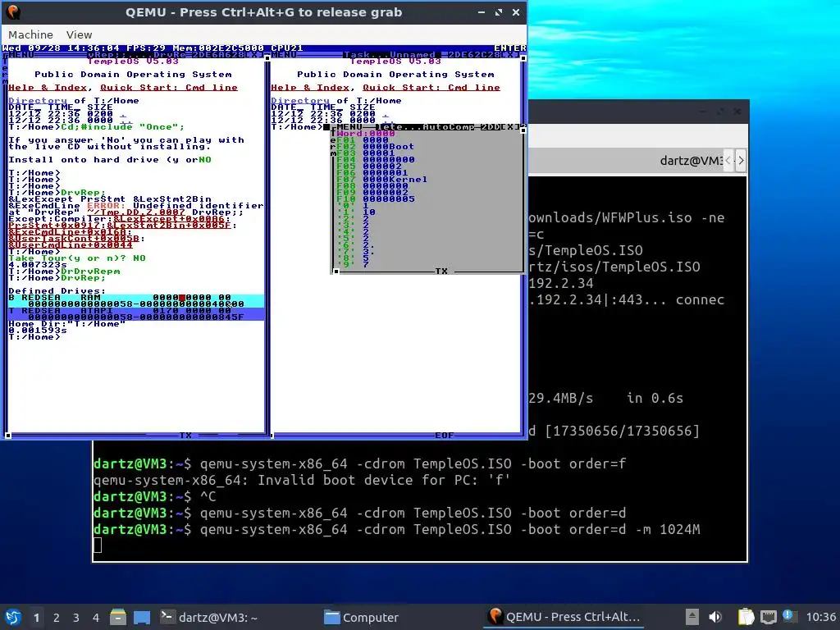Open the network status tray icon
Viewport: 840px width, 630px height.
pyautogui.click(x=769, y=617)
